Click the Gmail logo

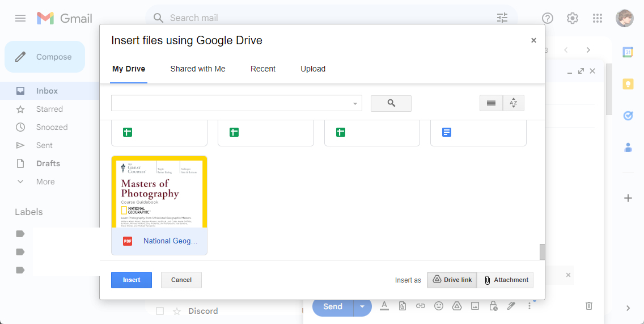point(64,18)
